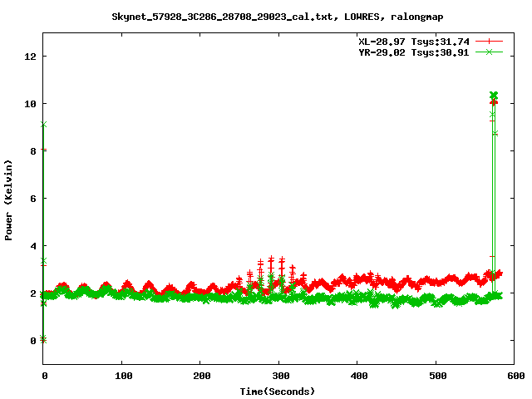Image resolution: width=532 pixels, height=399 pixels.
Task: Click the plot title Skynet_57928_3C286_28708_29023_cal.txt
Action: (x=222, y=17)
